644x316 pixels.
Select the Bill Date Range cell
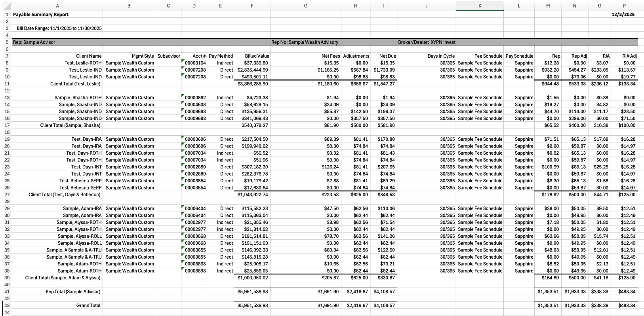click(x=59, y=28)
